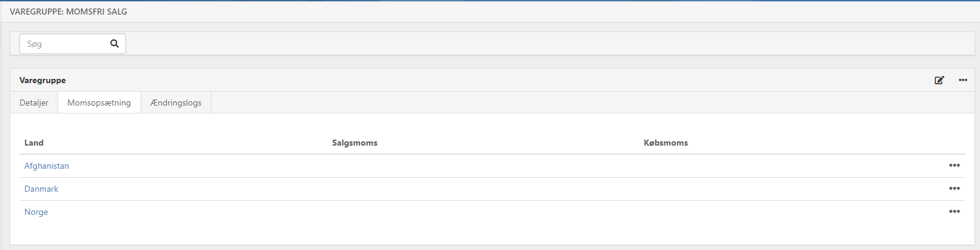Viewport: 980px width, 250px height.
Task: Click the Salgsmoms column header
Action: click(355, 143)
